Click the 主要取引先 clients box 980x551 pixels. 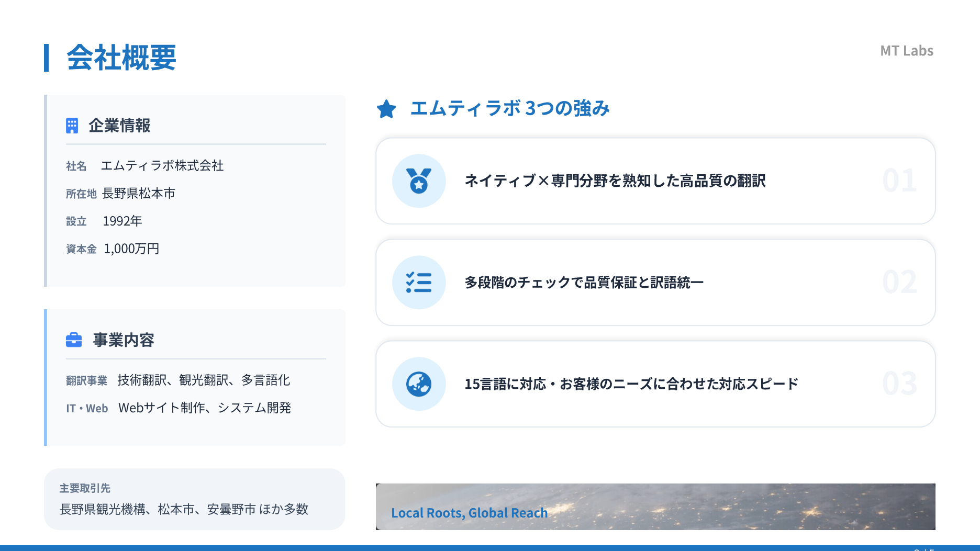tap(194, 499)
